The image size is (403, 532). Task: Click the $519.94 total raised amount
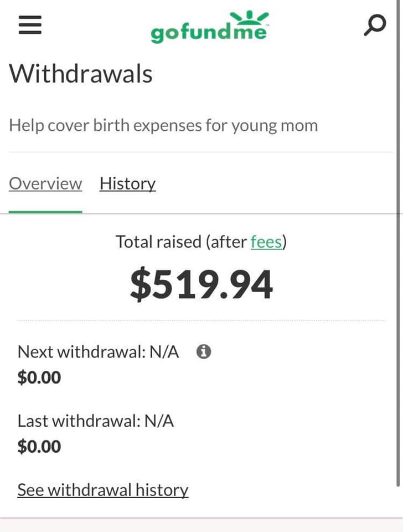point(201,285)
